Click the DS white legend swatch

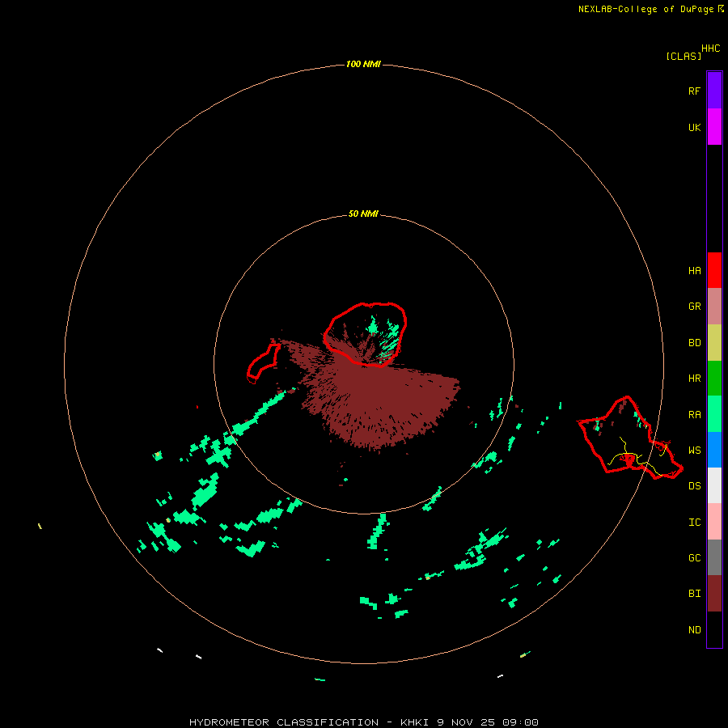click(714, 485)
